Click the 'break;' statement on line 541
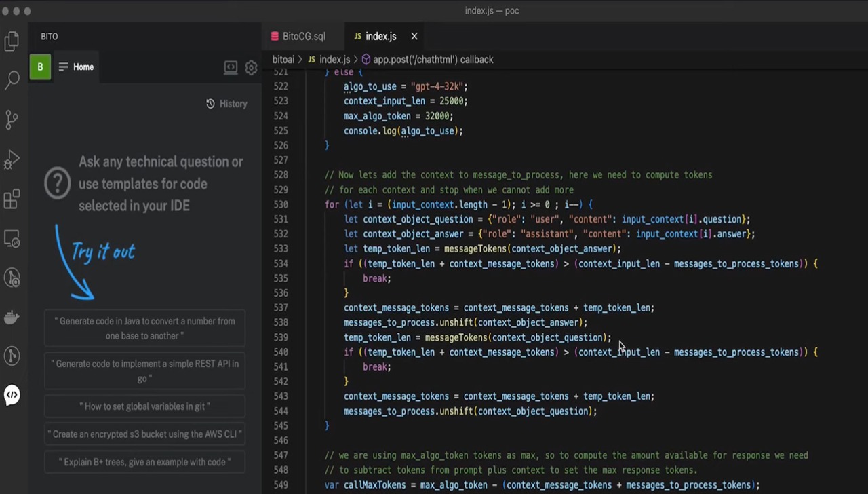The height and width of the screenshot is (494, 868). (376, 366)
